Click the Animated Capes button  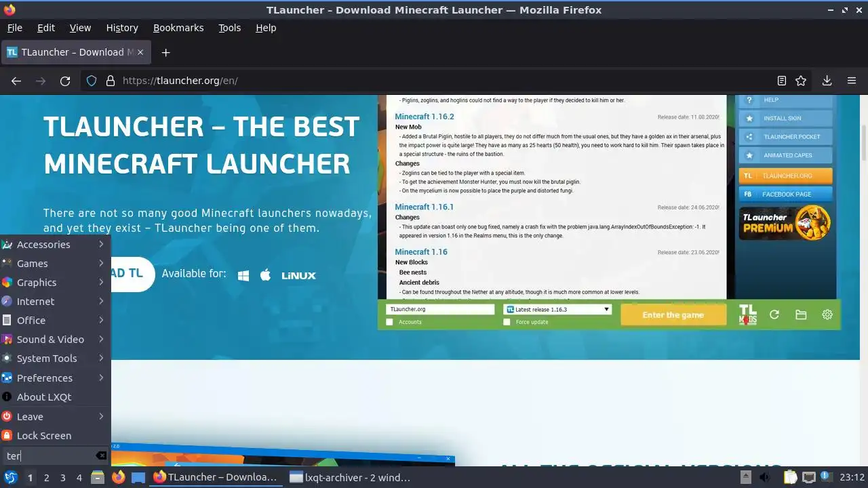pos(785,155)
